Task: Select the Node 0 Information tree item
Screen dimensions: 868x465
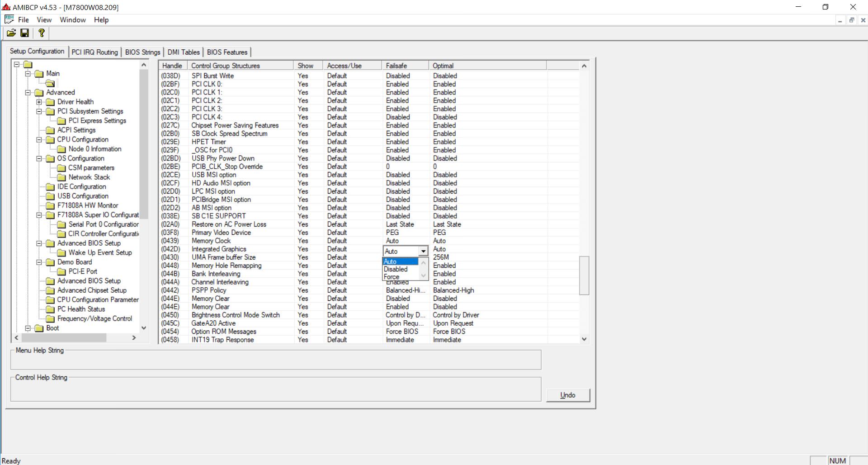Action: 95,149
